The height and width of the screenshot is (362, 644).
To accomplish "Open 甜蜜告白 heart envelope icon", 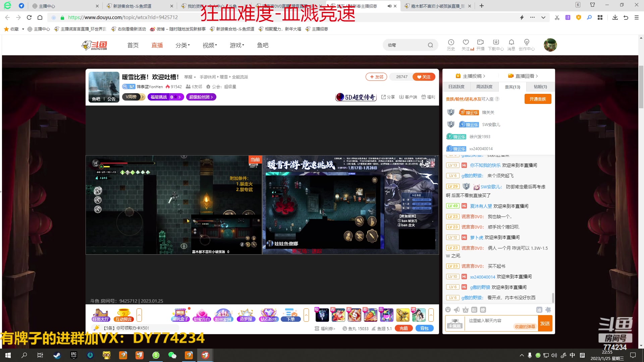I will pyautogui.click(x=202, y=315).
